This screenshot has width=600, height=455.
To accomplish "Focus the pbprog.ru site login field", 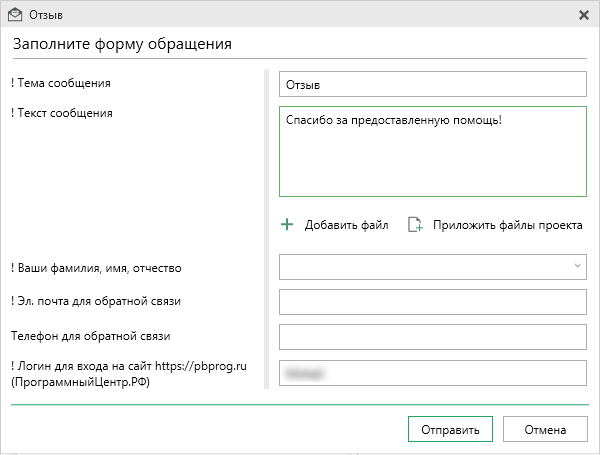I will pos(432,372).
